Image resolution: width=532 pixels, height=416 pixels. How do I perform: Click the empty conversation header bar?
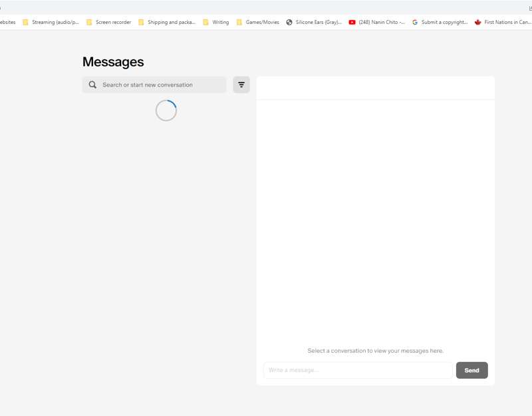375,88
